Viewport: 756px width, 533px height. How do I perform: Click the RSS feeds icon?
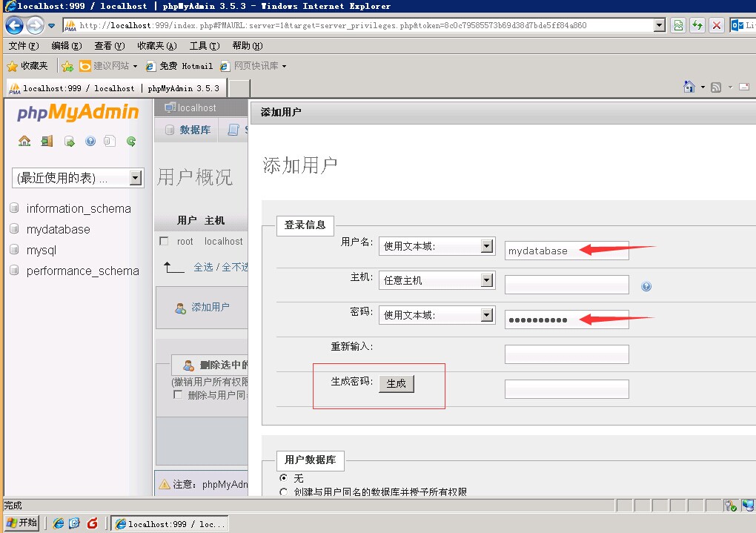coord(716,87)
